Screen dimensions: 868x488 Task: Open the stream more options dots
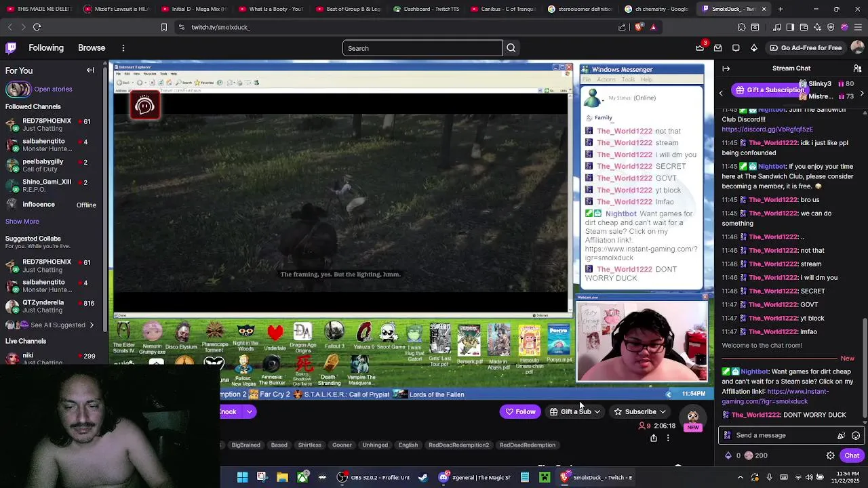pyautogui.click(x=668, y=439)
